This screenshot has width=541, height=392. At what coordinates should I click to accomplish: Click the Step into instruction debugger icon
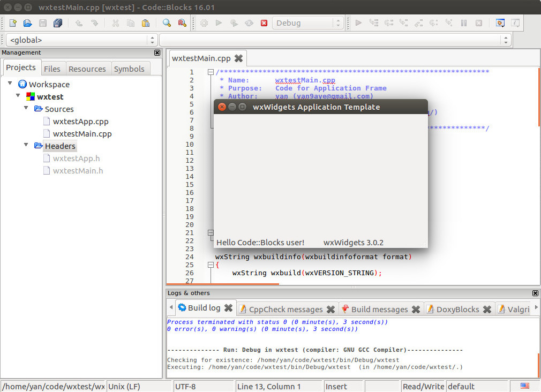click(x=449, y=23)
